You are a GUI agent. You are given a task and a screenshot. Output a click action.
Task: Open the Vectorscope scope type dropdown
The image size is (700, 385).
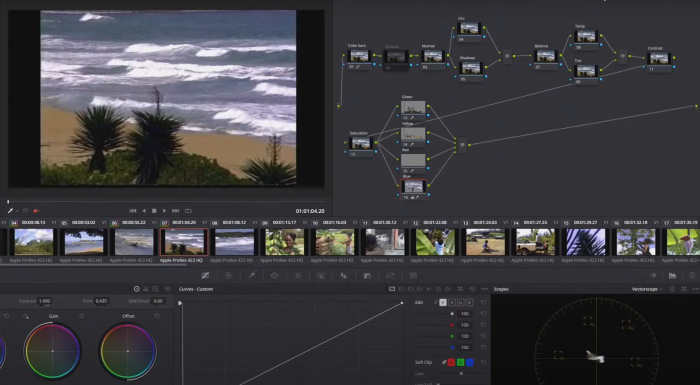(647, 289)
